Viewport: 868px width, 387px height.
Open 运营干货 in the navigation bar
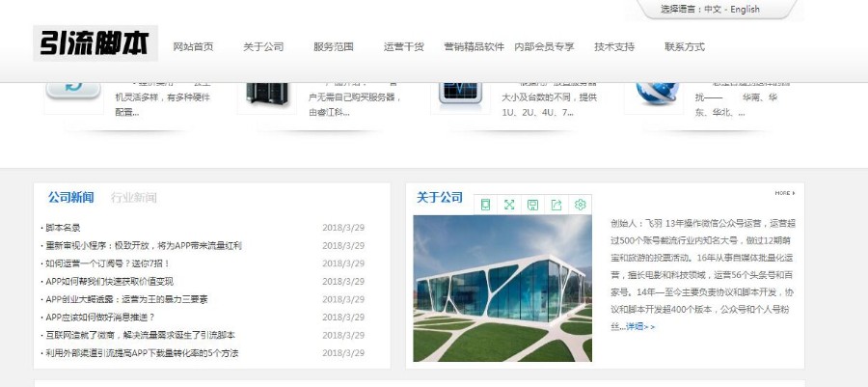pos(403,47)
